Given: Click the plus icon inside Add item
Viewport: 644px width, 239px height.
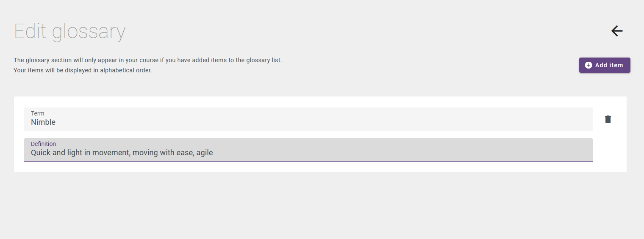Looking at the screenshot, I should [x=588, y=65].
